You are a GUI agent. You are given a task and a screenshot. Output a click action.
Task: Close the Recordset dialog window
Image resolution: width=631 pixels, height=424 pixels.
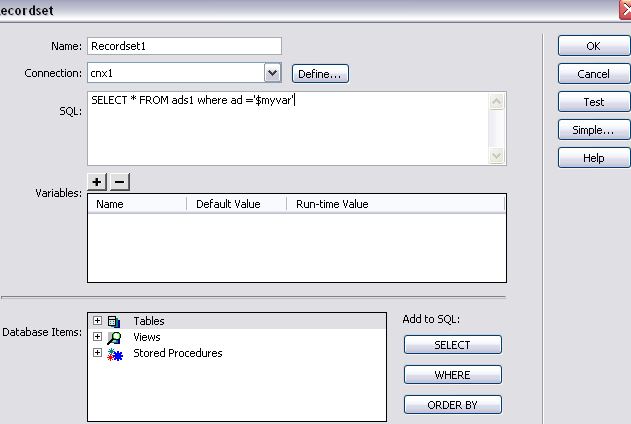[x=625, y=9]
